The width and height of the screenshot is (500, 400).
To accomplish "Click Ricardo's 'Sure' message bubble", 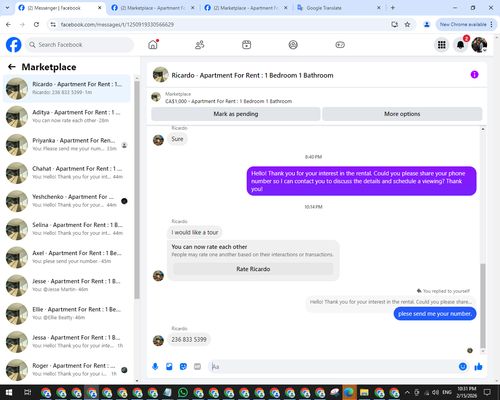I will click(x=177, y=139).
